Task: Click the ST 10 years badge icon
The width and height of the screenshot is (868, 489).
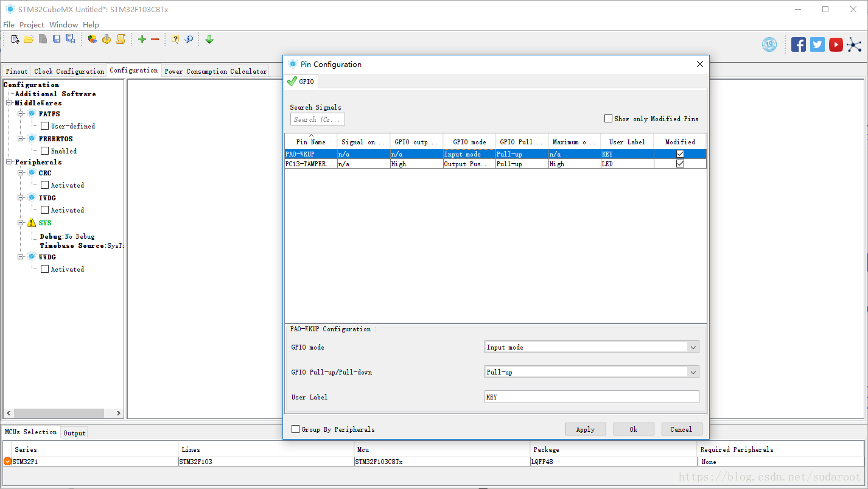Action: (x=769, y=44)
